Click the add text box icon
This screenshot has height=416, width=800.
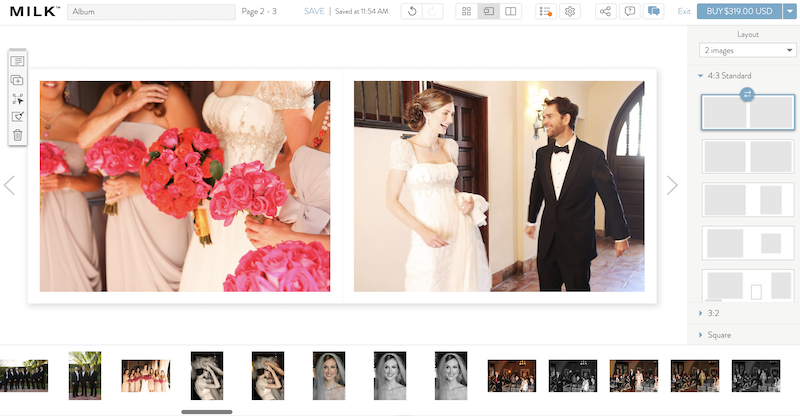[x=17, y=62]
